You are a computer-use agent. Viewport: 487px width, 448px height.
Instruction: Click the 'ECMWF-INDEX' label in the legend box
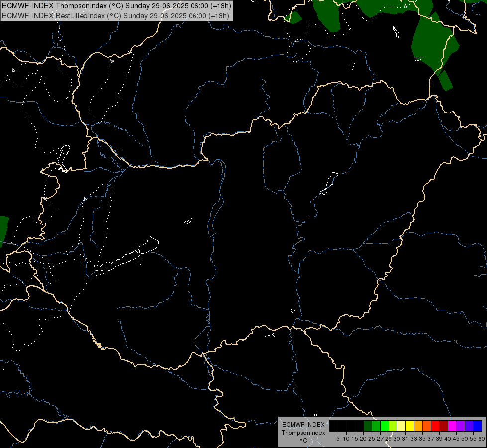tap(303, 425)
